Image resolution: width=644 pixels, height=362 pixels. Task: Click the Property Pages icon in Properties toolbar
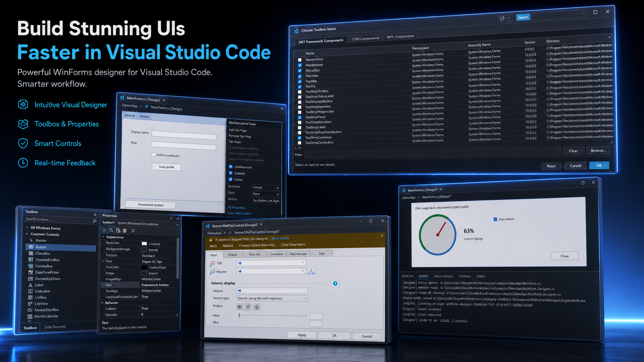(x=118, y=230)
